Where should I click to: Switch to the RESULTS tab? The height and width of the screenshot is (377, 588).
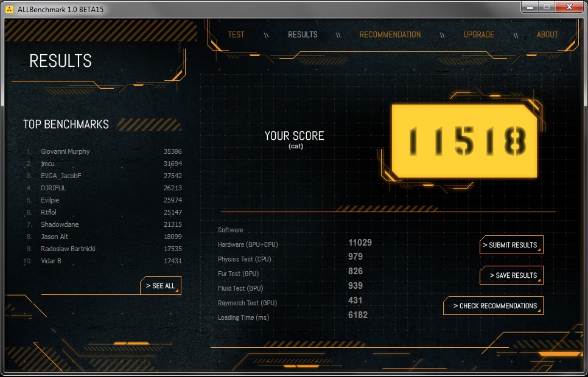coord(303,35)
